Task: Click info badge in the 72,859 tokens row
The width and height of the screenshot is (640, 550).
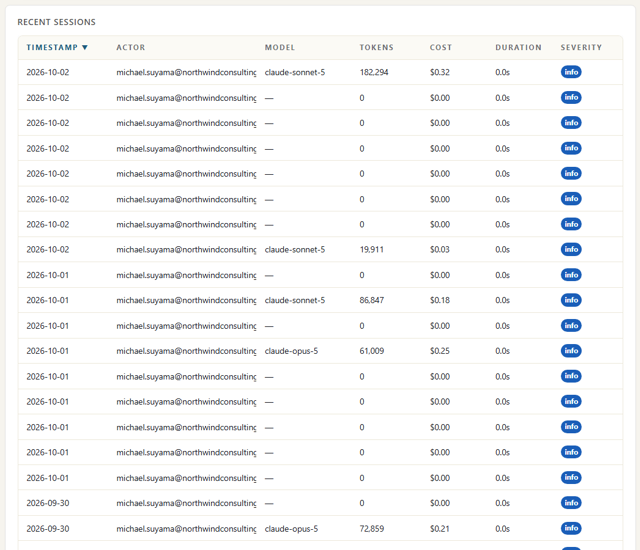Action: coord(571,528)
